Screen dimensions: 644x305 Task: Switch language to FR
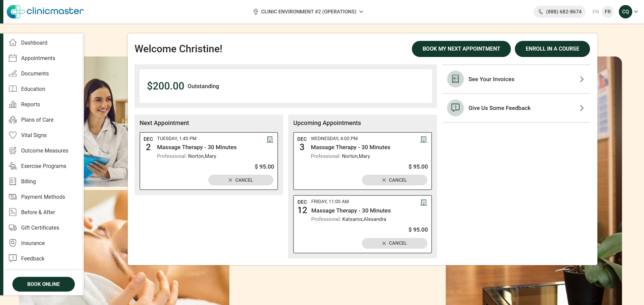607,12
